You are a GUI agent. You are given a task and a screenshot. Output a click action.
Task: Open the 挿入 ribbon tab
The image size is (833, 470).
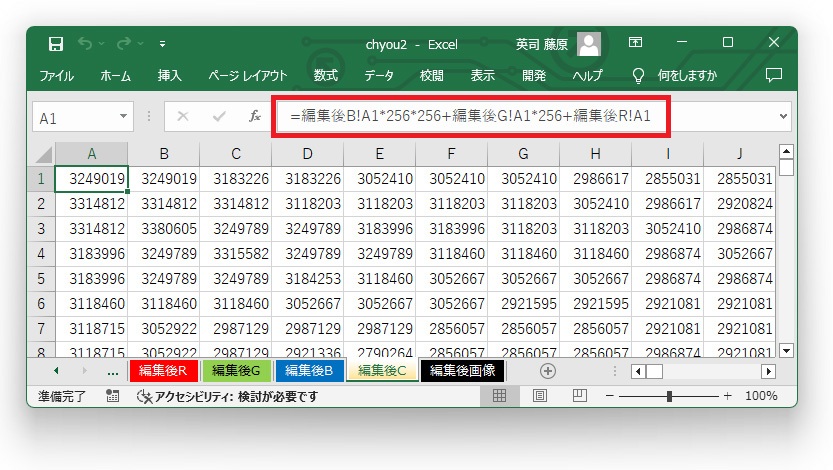pos(169,76)
